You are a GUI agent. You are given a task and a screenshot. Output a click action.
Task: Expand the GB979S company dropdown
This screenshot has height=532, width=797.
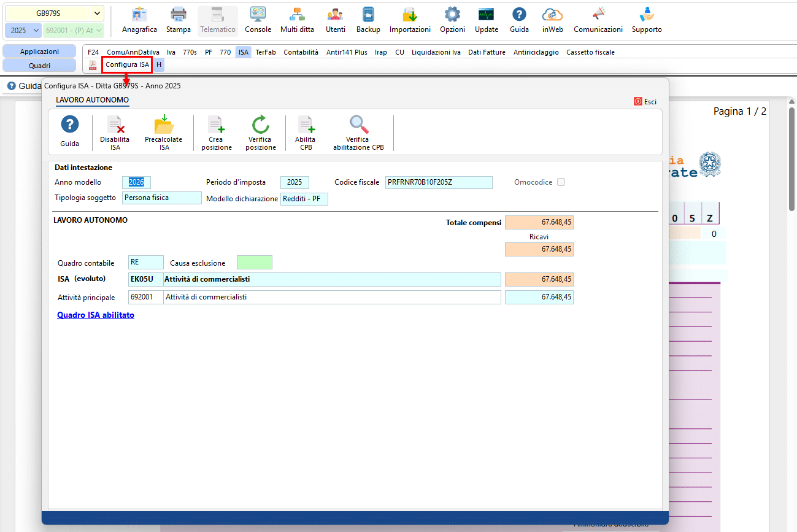point(55,13)
